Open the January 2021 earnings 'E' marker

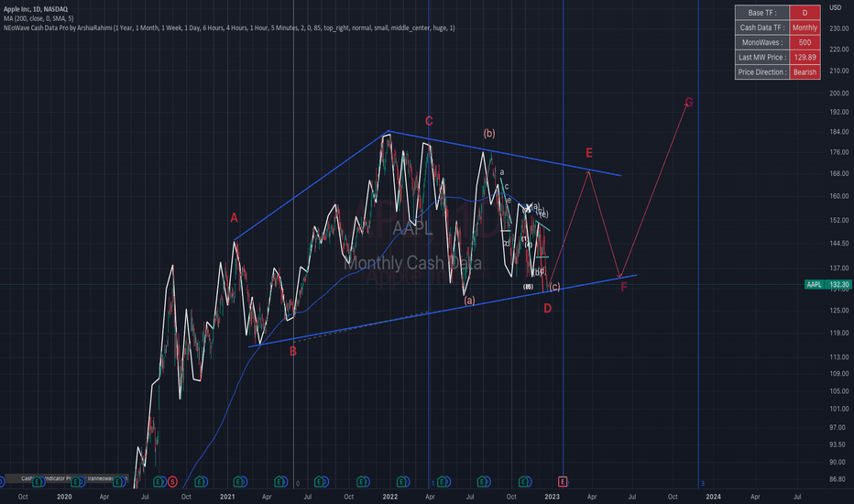click(x=238, y=482)
